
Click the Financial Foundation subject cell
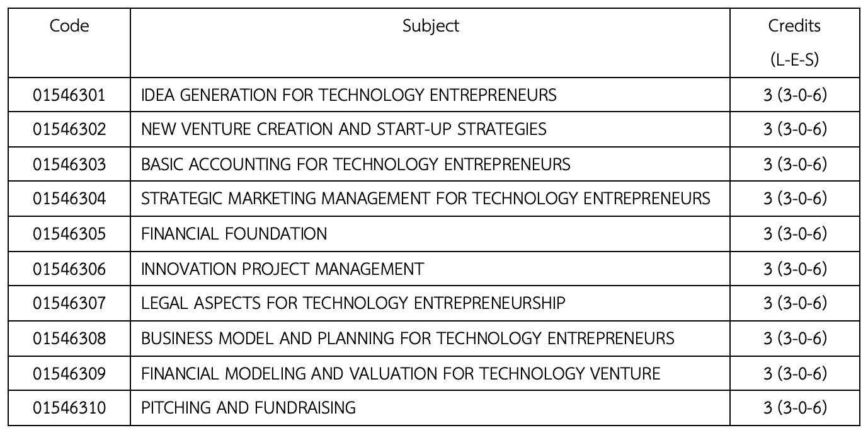pos(234,234)
